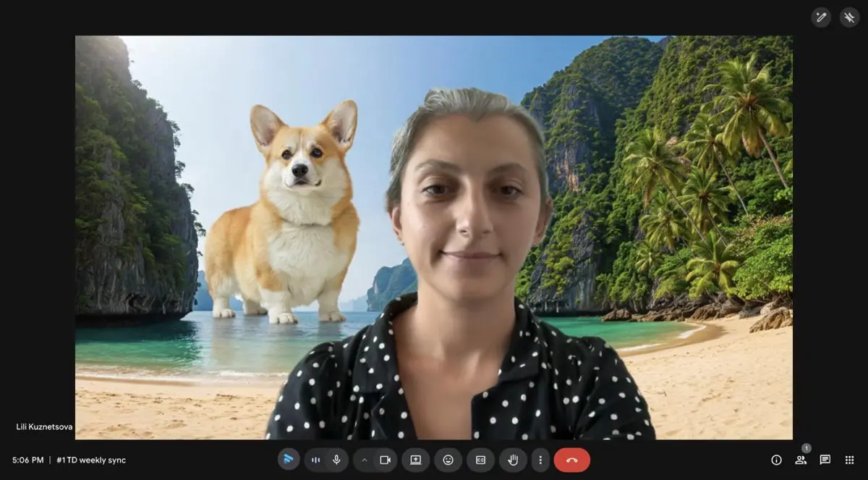Open chat with everyone
Viewport: 868px width, 480px height.
click(x=825, y=460)
